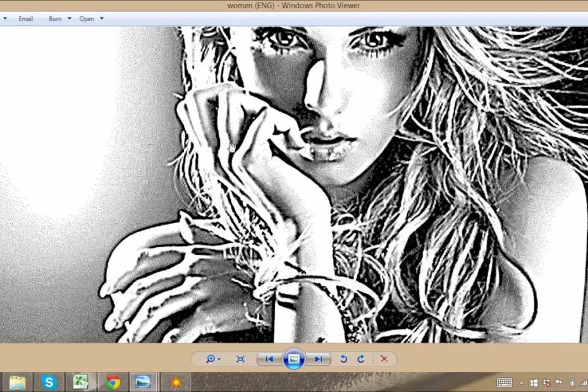Click Email in the toolbar
588x392 pixels.
coord(25,19)
